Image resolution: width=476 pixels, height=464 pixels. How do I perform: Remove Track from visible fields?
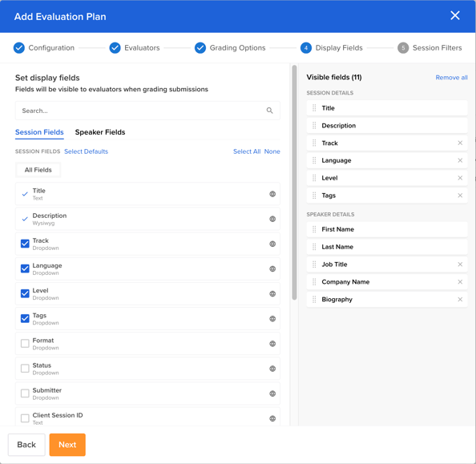460,143
